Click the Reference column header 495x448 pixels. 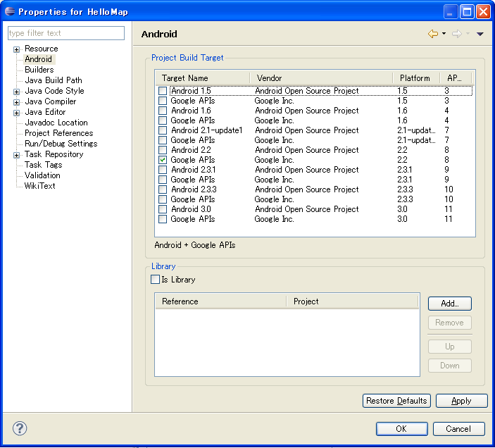pos(220,301)
